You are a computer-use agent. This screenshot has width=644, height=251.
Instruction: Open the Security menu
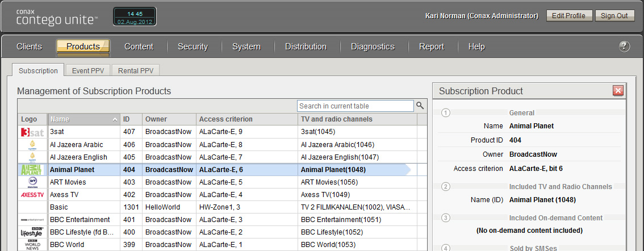point(193,47)
